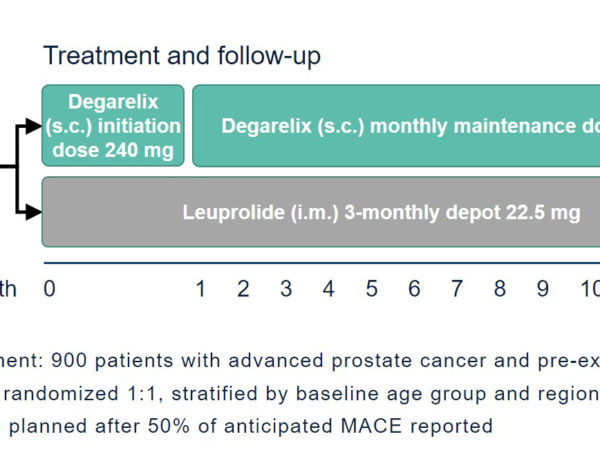Screen dimensions: 600x450
Task: Select month 6 on the timeline
Action: pyautogui.click(x=414, y=289)
